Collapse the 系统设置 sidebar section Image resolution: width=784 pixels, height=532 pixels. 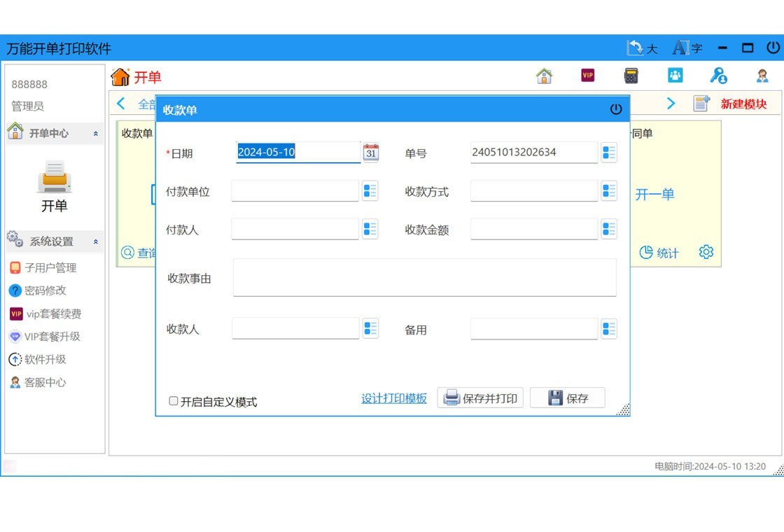tap(95, 241)
